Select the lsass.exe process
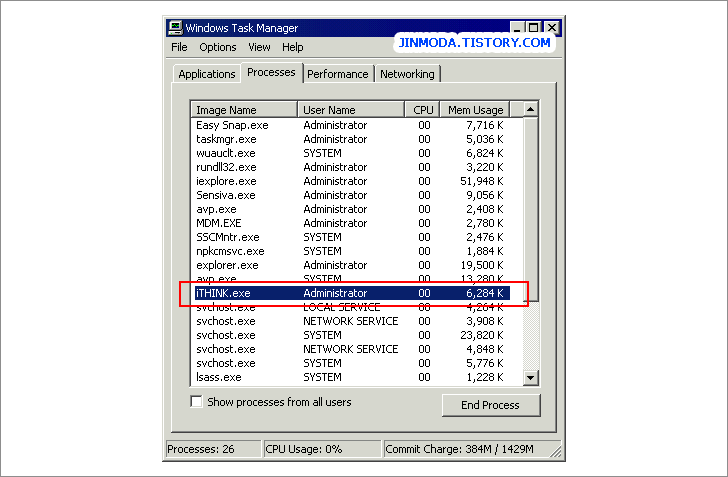728x477 pixels. [x=350, y=377]
